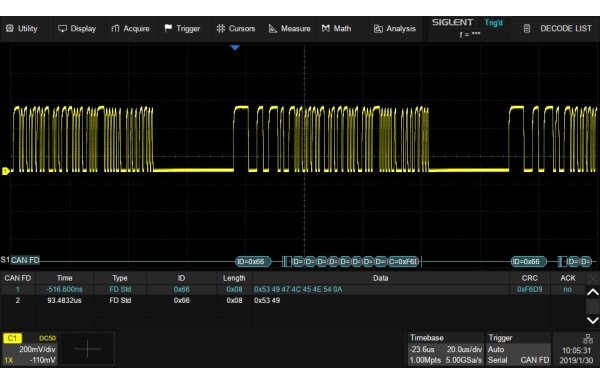Click the 20.0us/div timebase value

464,349
